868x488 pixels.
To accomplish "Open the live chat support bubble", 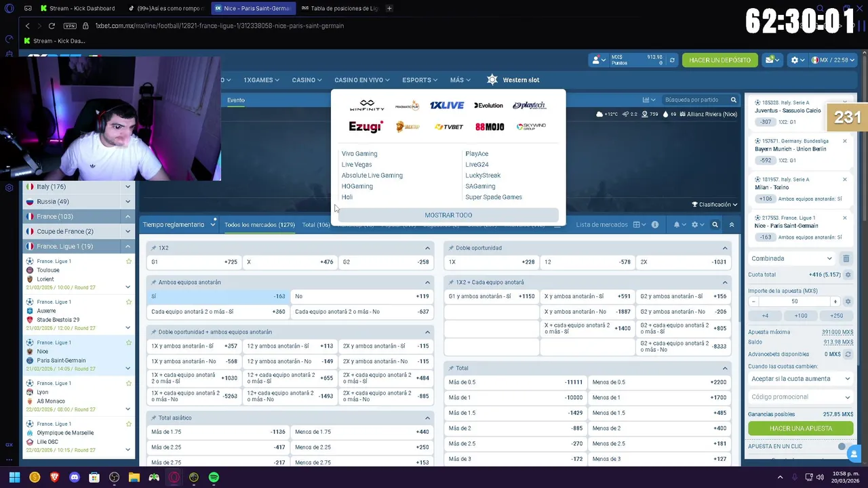I will point(853,453).
